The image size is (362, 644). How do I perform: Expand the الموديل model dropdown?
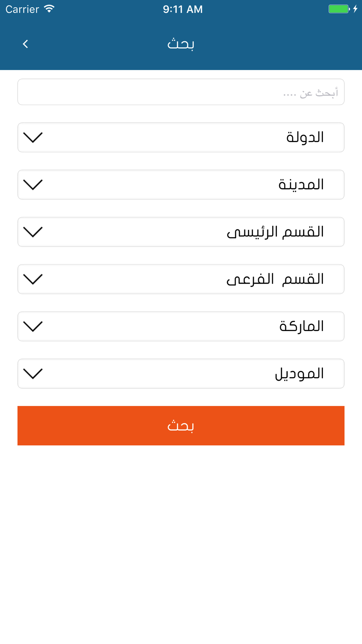coord(181,374)
